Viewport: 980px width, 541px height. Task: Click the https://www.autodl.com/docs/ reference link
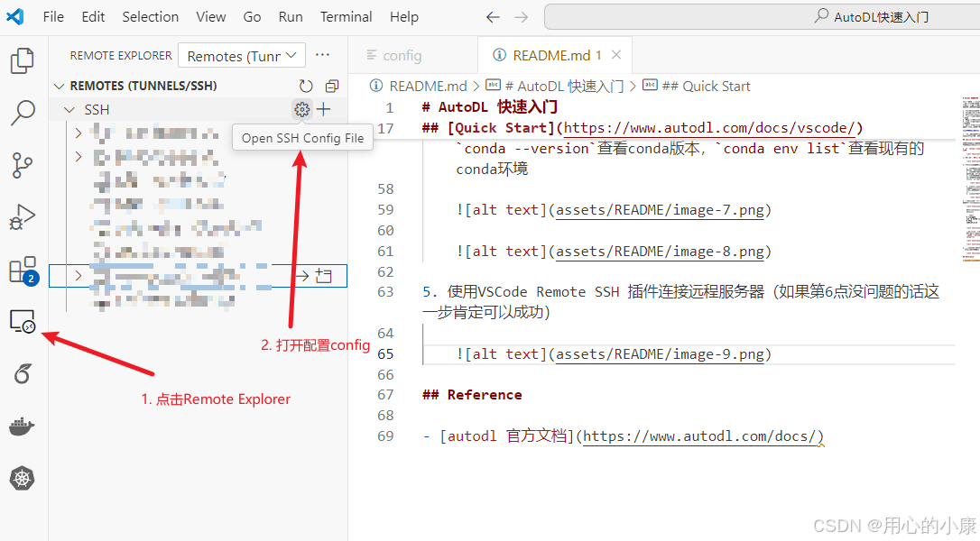(699, 436)
